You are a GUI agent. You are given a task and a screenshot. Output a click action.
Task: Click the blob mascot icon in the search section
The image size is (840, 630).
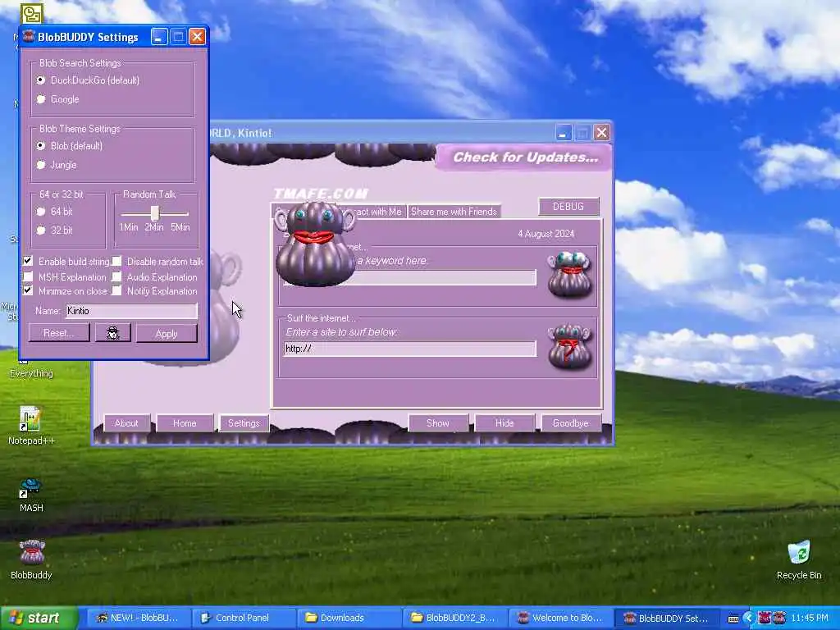[x=569, y=274]
